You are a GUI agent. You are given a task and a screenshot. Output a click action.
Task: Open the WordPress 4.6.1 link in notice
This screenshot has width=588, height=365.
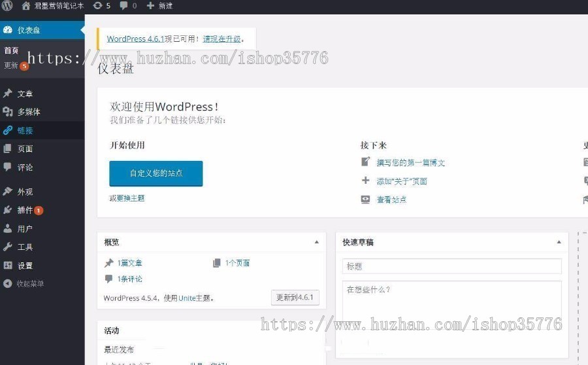pyautogui.click(x=135, y=39)
